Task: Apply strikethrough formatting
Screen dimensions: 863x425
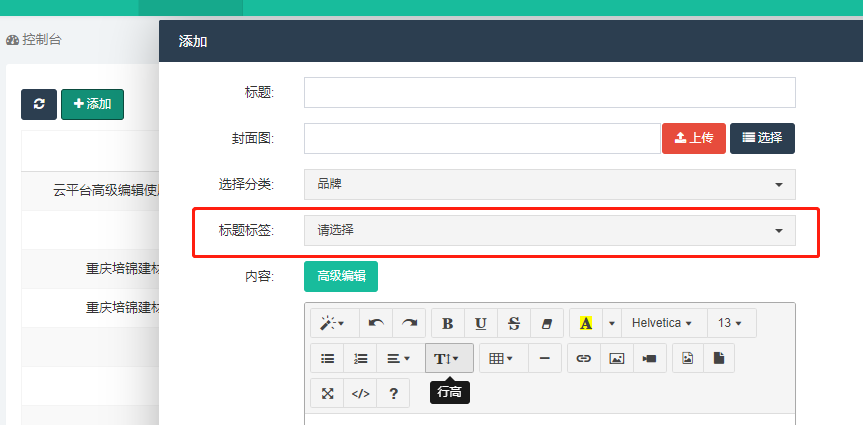Action: (514, 323)
